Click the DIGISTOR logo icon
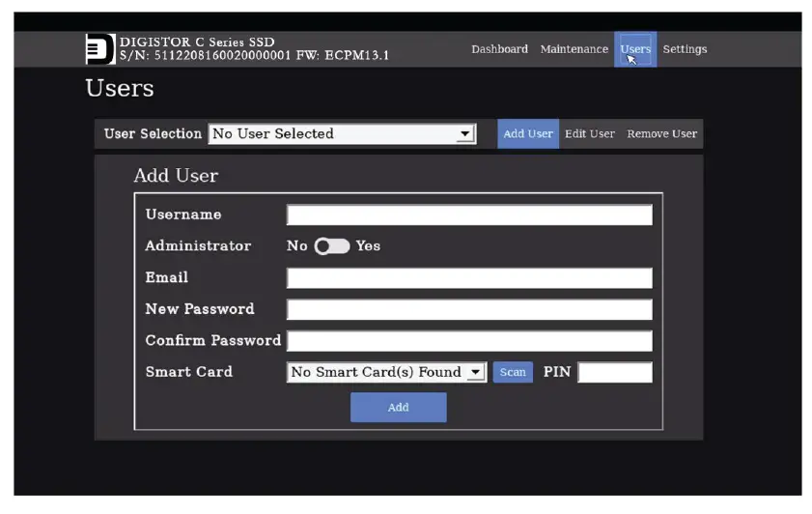Screen dimensions: 812x514 click(x=100, y=49)
